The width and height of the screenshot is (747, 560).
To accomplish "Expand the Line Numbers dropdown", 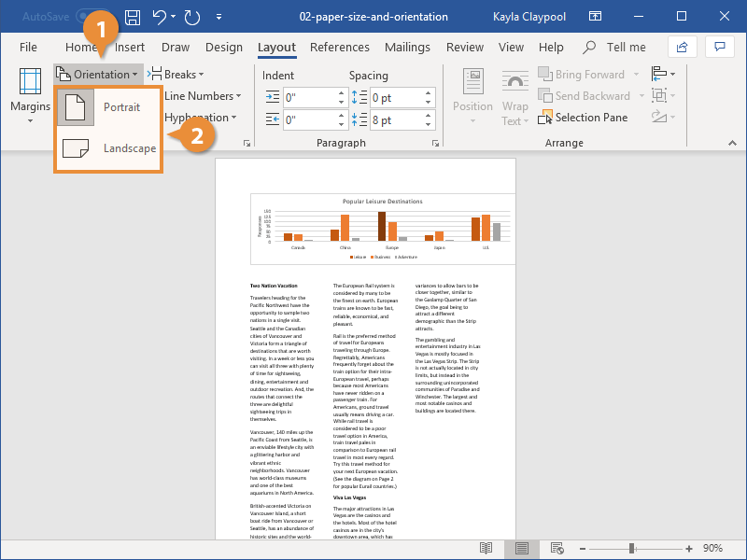I will 202,96.
